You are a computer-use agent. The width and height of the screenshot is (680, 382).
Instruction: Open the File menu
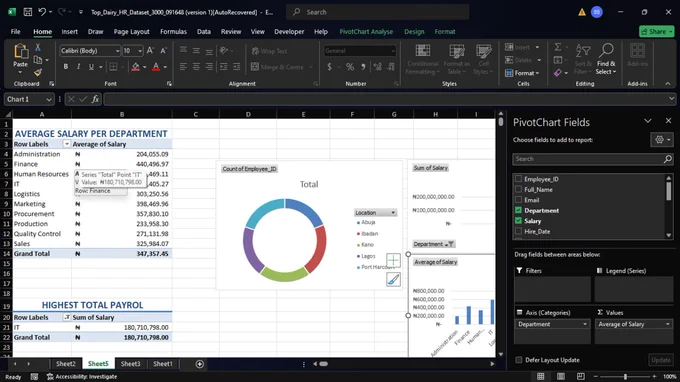click(x=16, y=32)
